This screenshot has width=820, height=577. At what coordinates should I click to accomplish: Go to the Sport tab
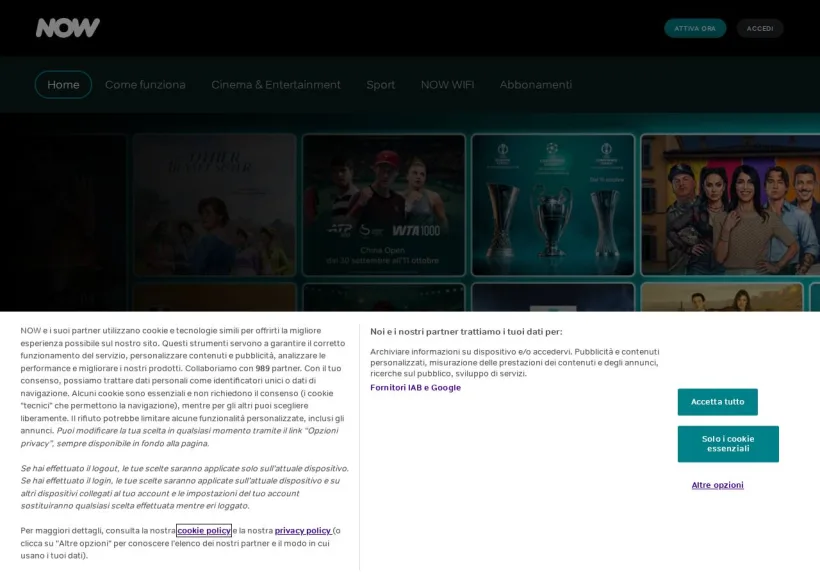pos(380,85)
